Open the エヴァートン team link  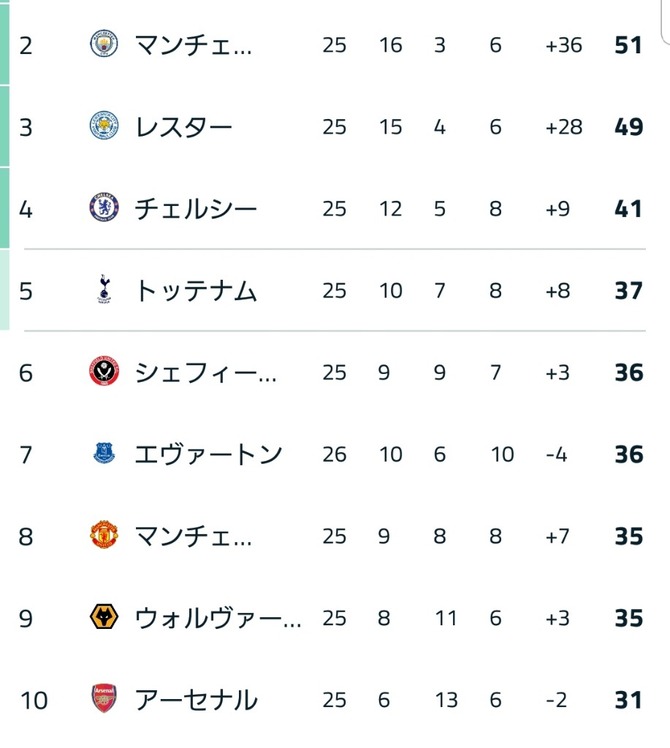(x=208, y=455)
